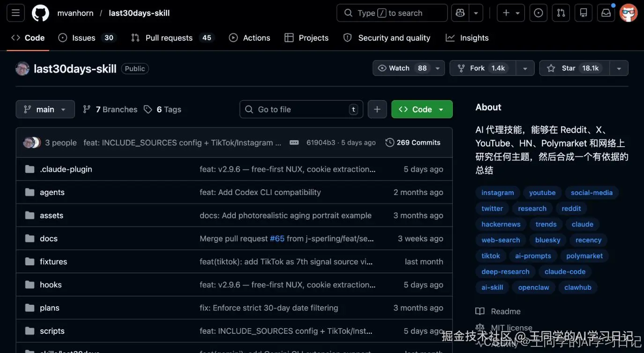
Task: Click 'feat: Add Codex CLI compatibility' commit message
Action: pyautogui.click(x=260, y=192)
